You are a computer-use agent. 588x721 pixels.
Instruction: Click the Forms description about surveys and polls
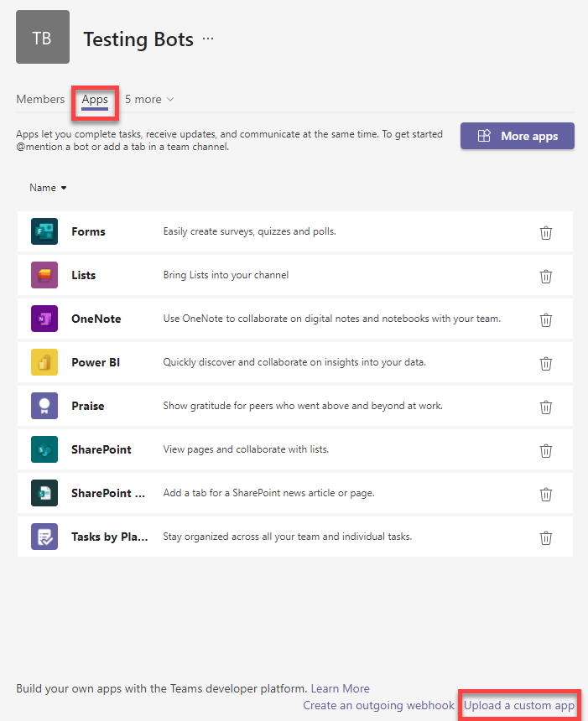pyautogui.click(x=249, y=231)
